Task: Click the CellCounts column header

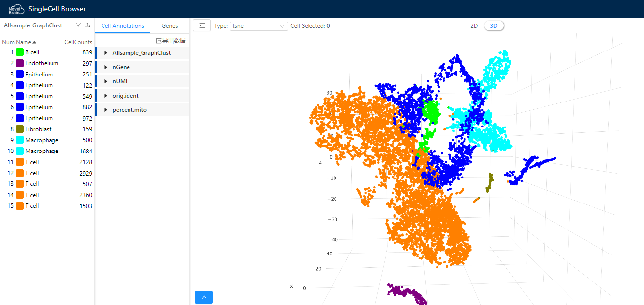Action: (78, 42)
